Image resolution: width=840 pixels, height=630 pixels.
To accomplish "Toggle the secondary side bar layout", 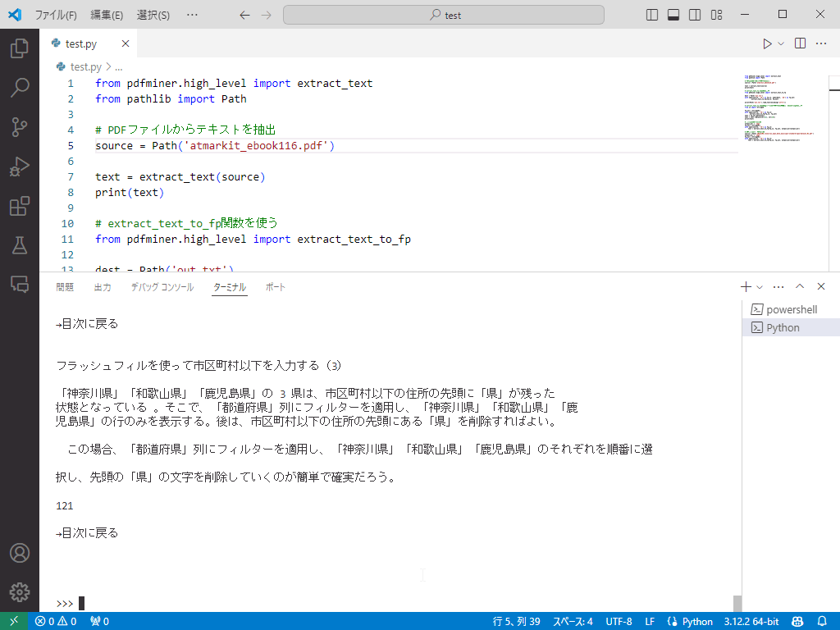I will (x=695, y=15).
